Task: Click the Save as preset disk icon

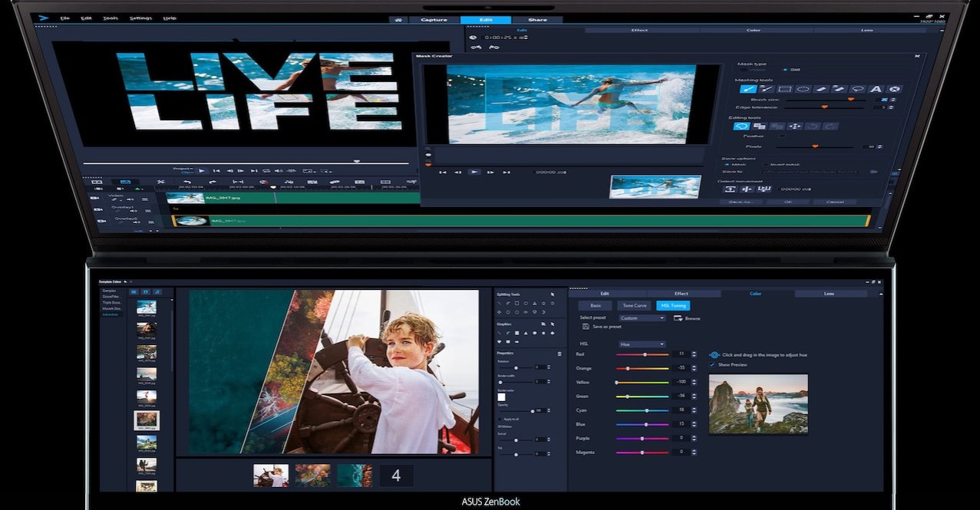Action: coord(586,327)
